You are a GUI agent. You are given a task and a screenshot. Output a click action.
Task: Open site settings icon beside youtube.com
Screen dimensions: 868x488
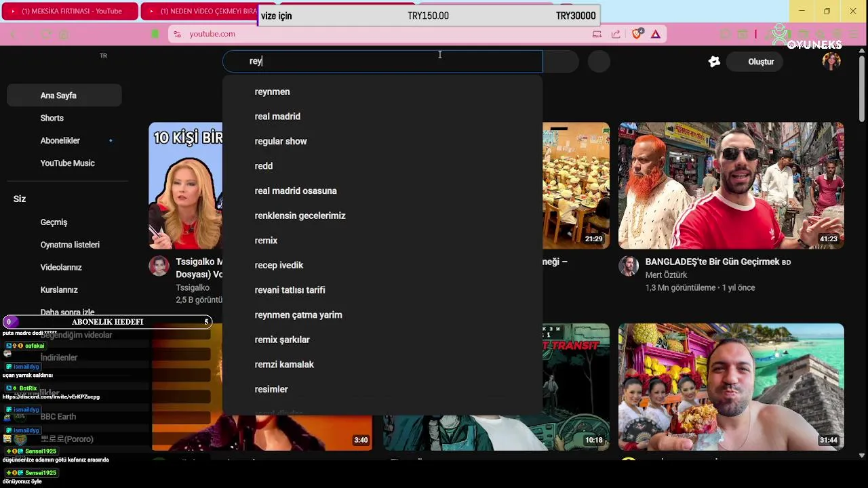click(x=177, y=34)
